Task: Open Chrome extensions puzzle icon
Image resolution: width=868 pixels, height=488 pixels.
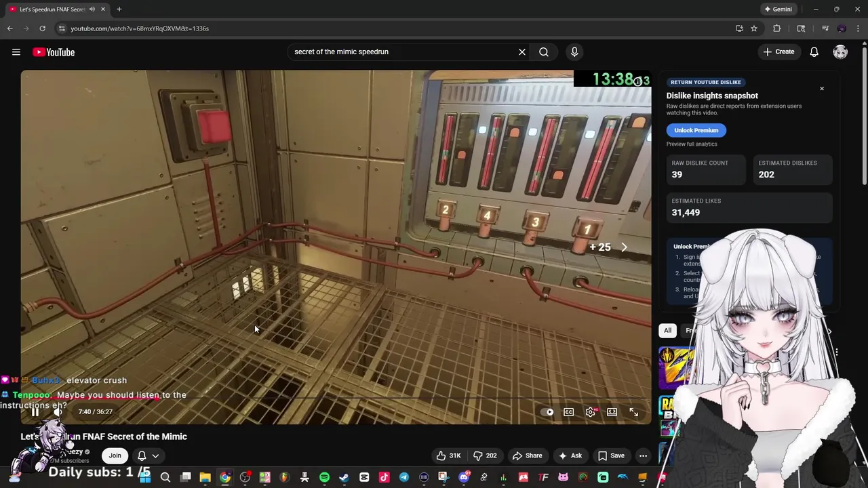Action: (777, 28)
